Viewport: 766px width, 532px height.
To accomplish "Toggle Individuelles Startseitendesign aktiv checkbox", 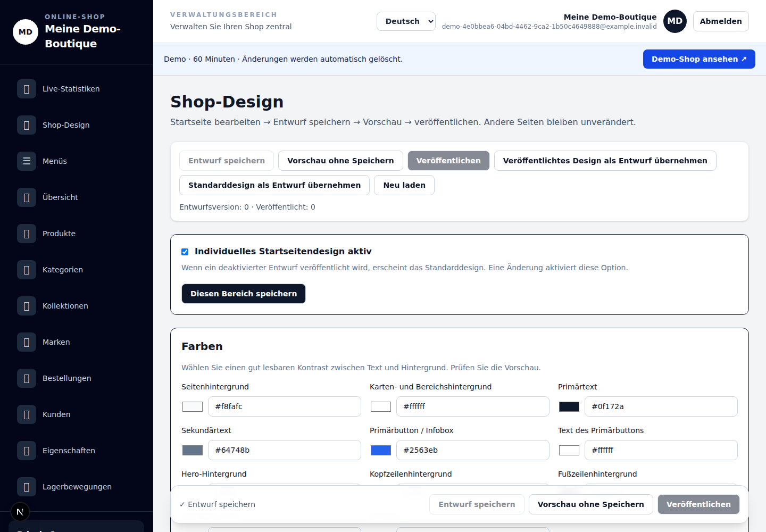I will [185, 252].
